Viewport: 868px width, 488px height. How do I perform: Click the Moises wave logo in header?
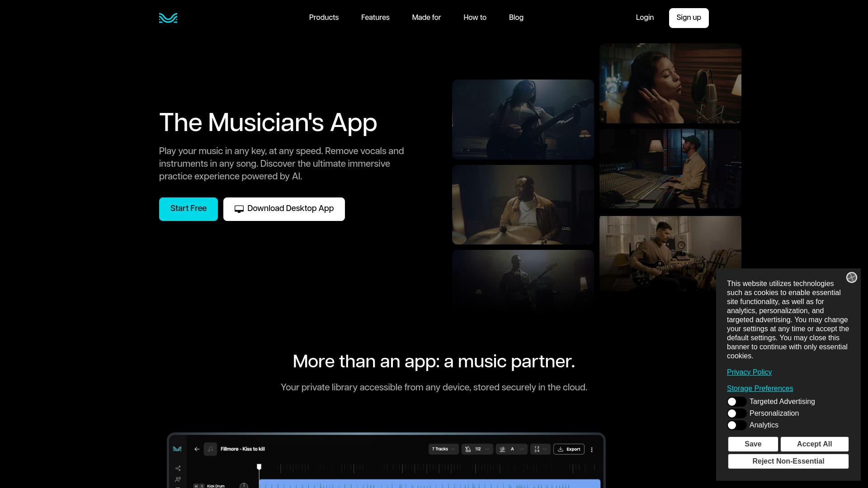[x=168, y=18]
